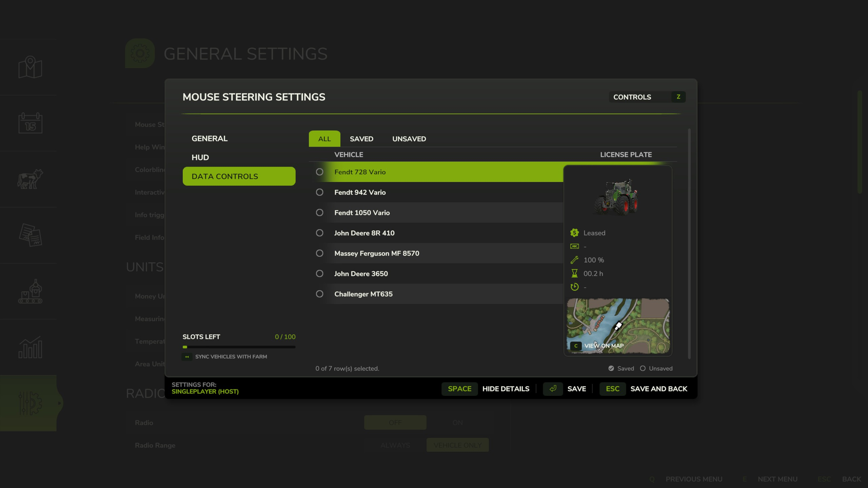Image resolution: width=868 pixels, height=488 pixels.
Task: Open the contracts papers icon
Action: 30,235
